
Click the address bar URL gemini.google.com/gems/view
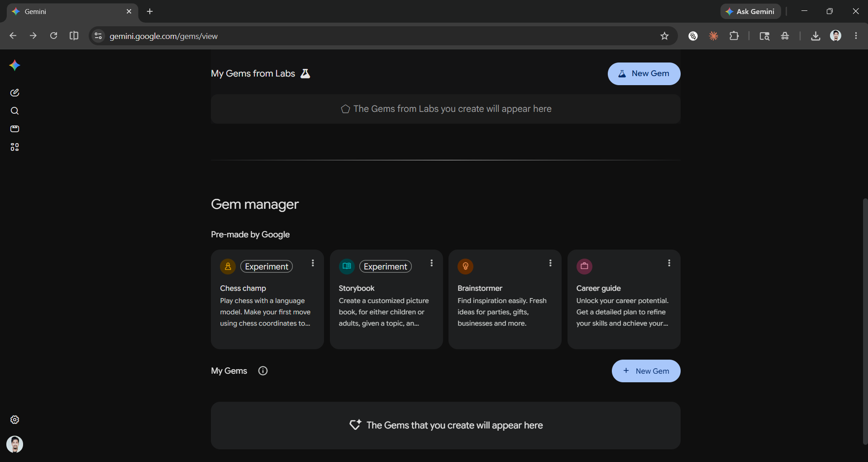[x=163, y=36]
